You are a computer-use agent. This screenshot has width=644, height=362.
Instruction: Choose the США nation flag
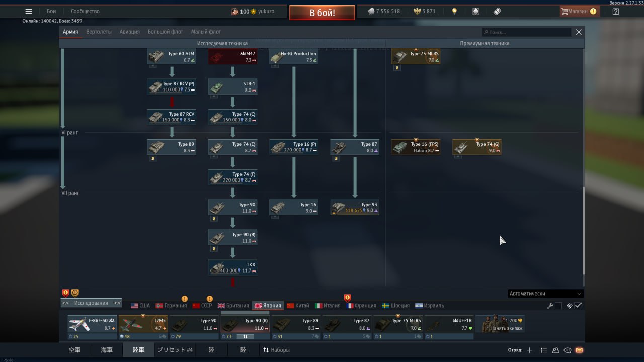pos(140,306)
